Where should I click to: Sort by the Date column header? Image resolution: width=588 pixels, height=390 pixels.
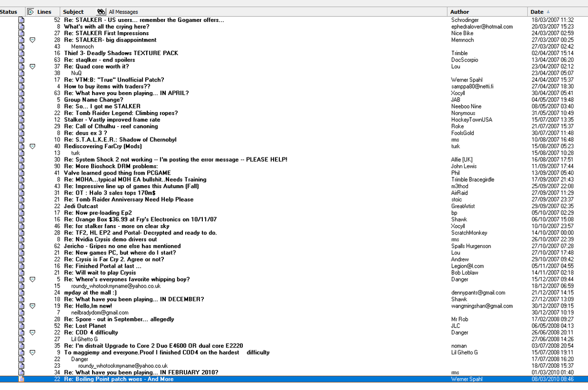coord(537,12)
